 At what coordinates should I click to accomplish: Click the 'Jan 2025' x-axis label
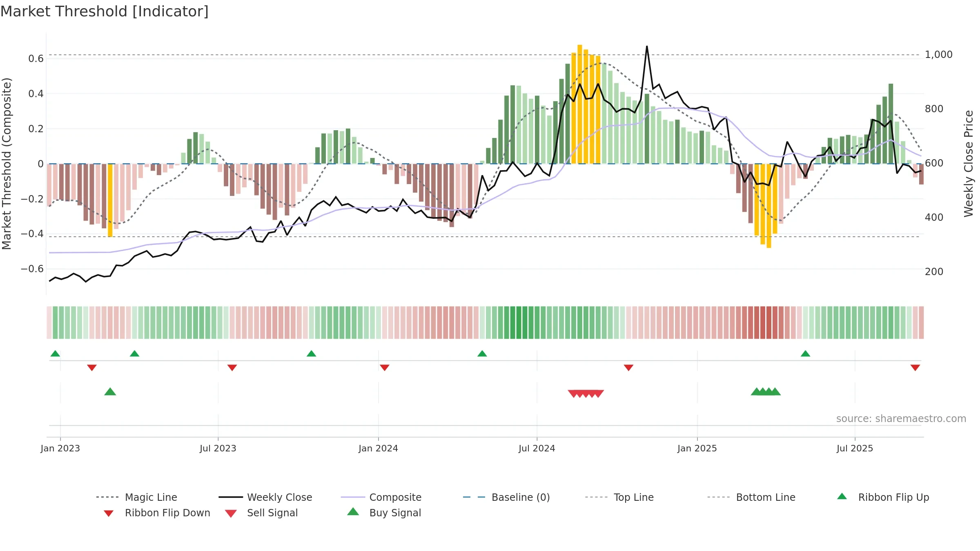(697, 448)
